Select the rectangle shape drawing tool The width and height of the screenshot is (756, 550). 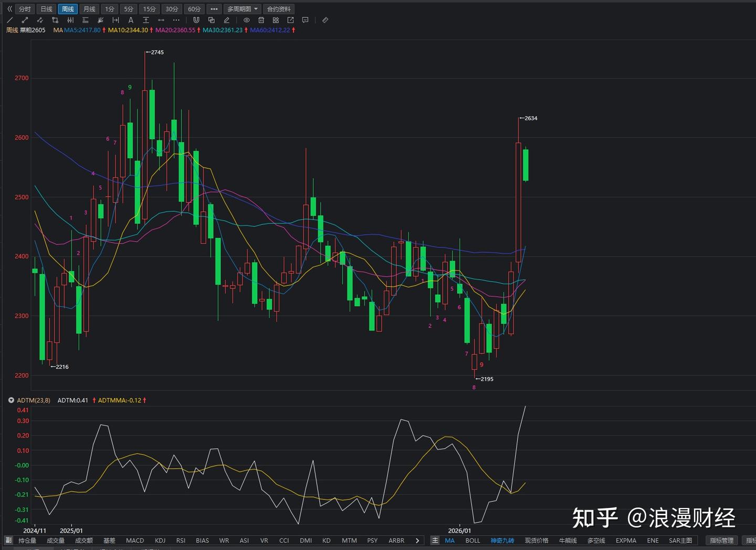pos(55,20)
